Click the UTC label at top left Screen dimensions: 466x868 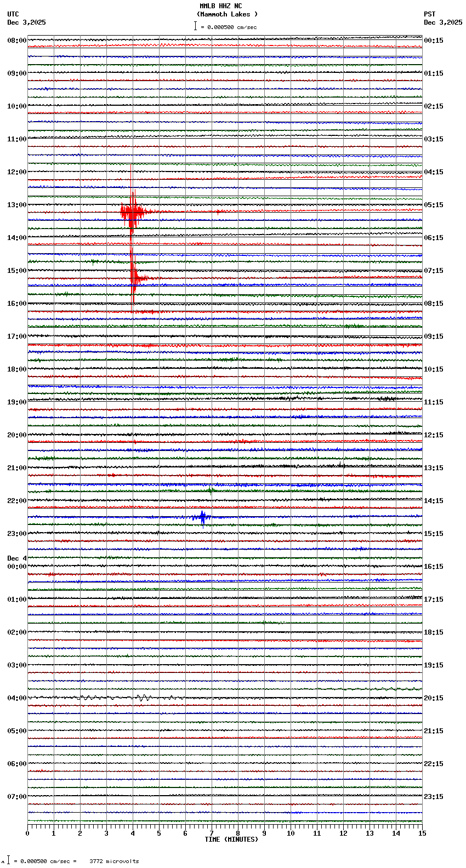(13, 14)
